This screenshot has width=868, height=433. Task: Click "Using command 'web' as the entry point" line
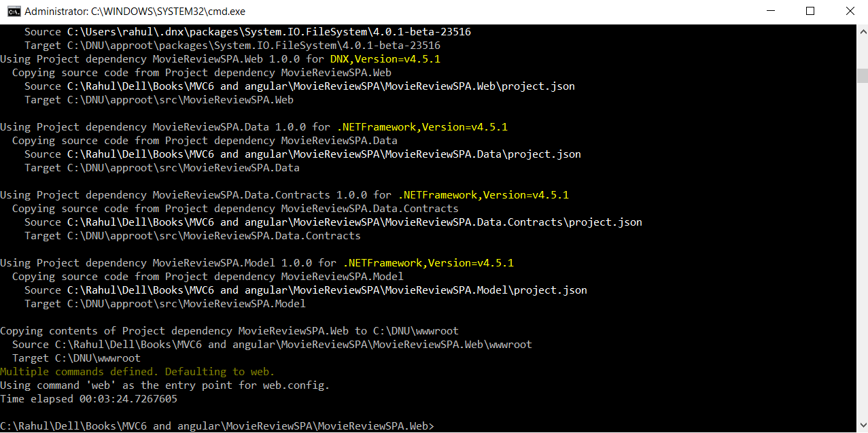[x=164, y=385]
